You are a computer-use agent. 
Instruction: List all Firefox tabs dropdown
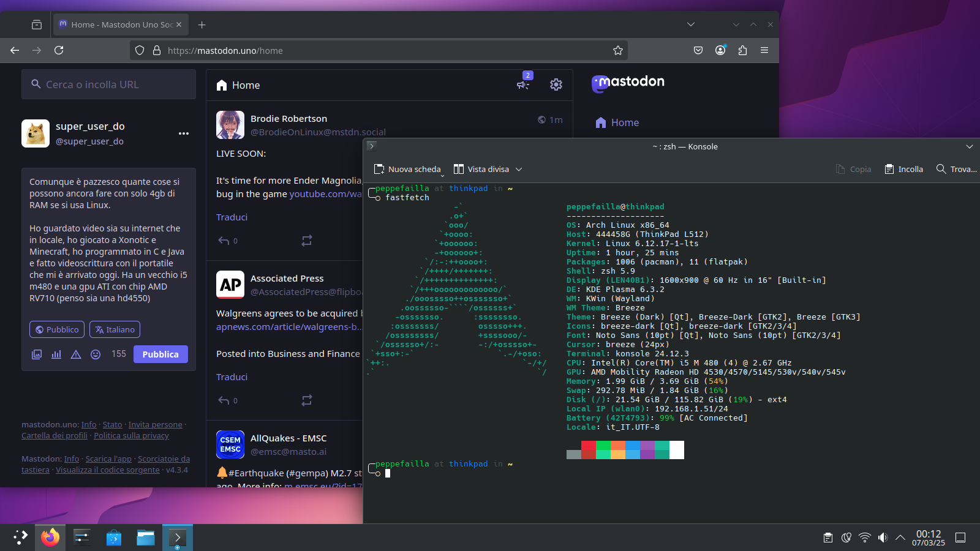pyautogui.click(x=691, y=24)
